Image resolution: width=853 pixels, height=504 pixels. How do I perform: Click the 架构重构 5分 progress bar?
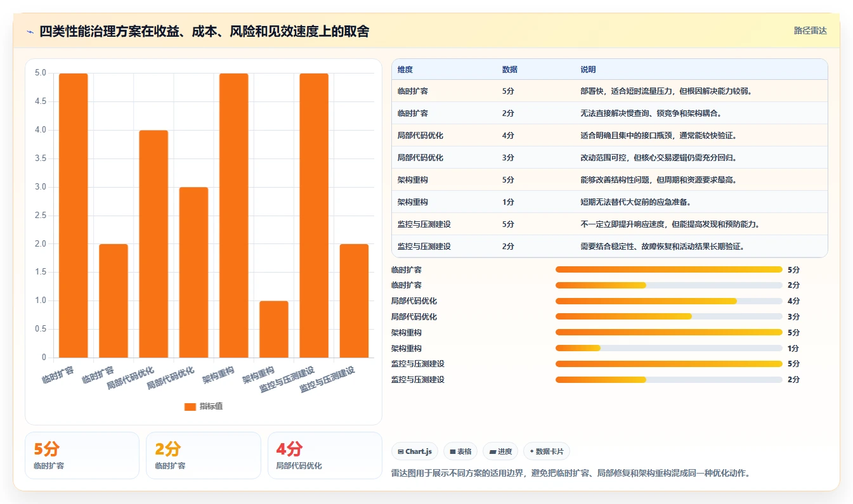click(669, 332)
